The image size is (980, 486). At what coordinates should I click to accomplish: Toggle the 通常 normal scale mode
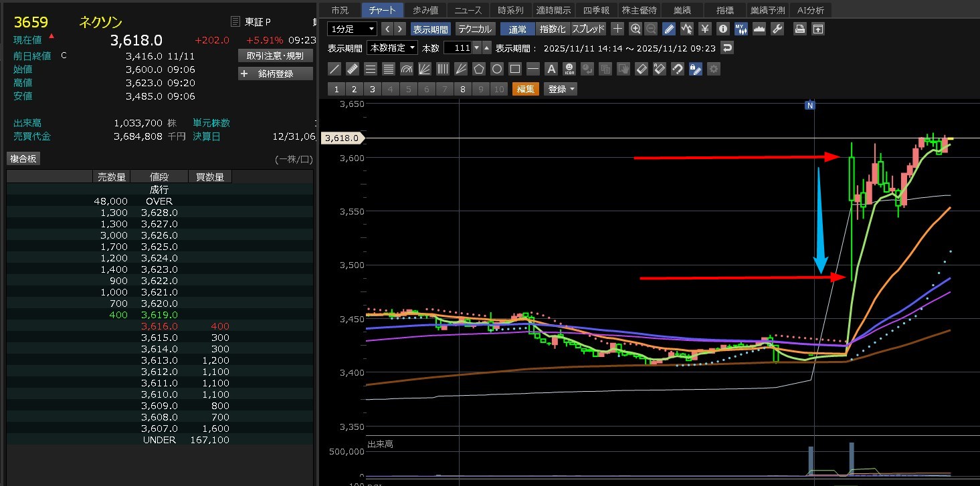tap(517, 29)
